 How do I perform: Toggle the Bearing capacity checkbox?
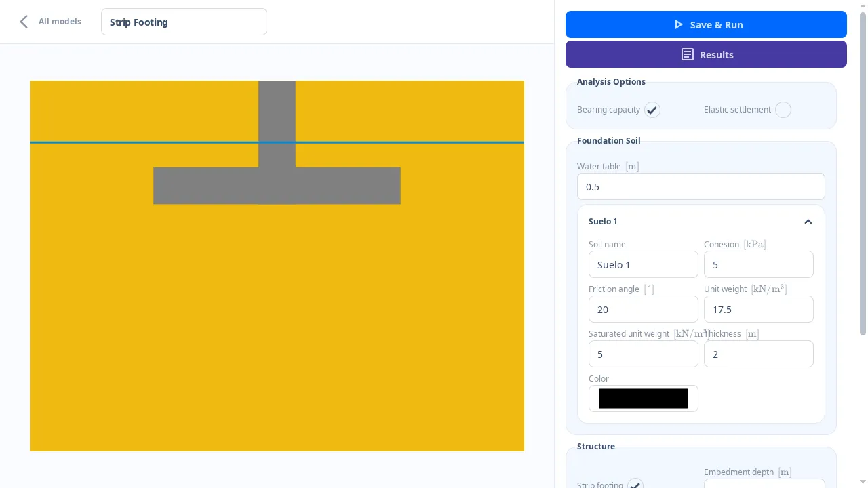coord(652,110)
